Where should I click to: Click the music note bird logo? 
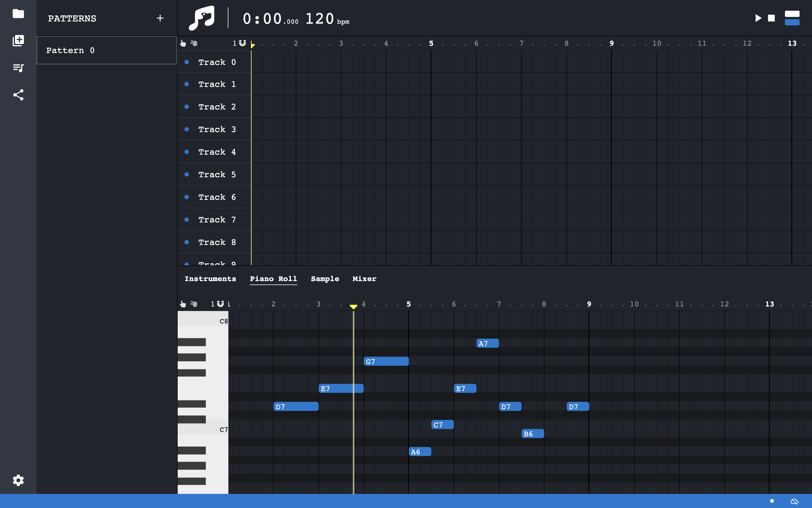click(202, 18)
